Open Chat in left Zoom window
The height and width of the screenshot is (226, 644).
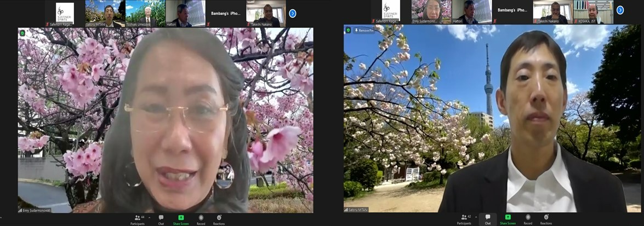point(161,220)
